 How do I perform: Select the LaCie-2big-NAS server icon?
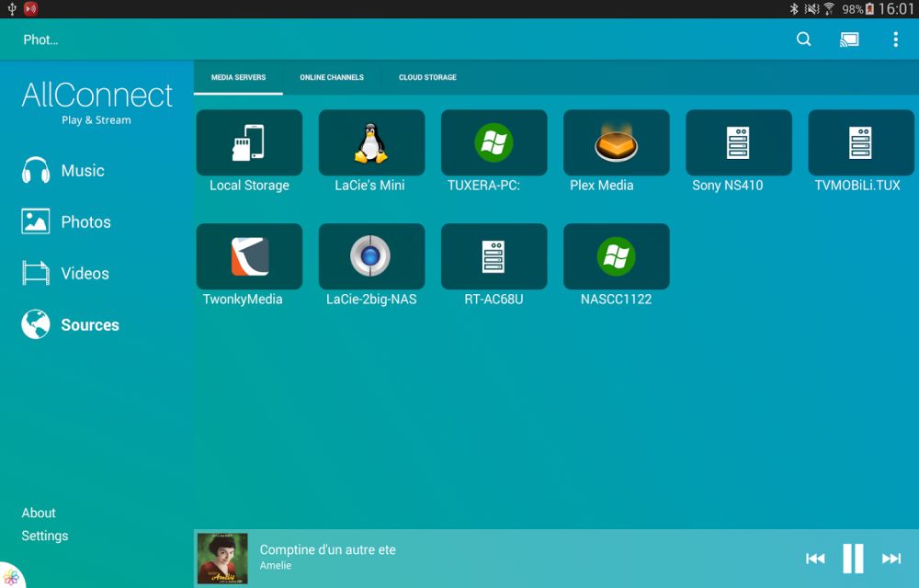[371, 256]
